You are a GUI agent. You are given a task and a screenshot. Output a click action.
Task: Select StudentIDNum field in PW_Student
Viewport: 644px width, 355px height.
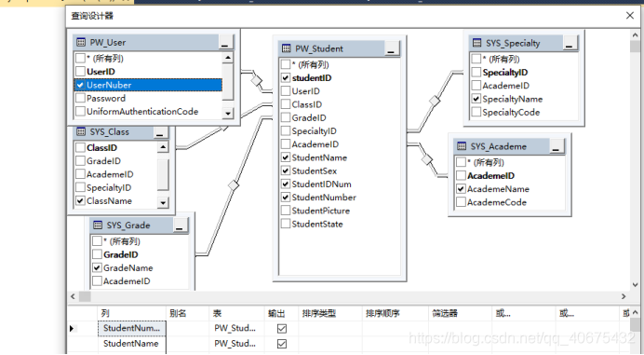pyautogui.click(x=322, y=184)
